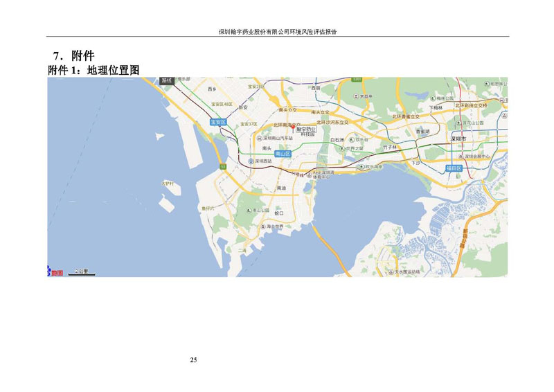Viewport: 554px width, 392px height.
Task: Click the 2公里 map scale bar
Action: click(x=82, y=272)
